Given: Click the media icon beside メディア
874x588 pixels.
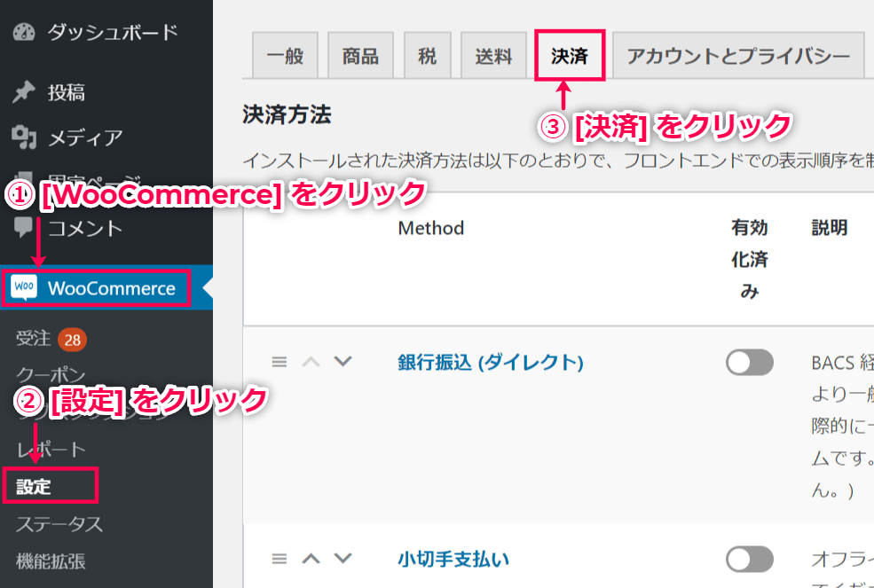Looking at the screenshot, I should coord(24,137).
